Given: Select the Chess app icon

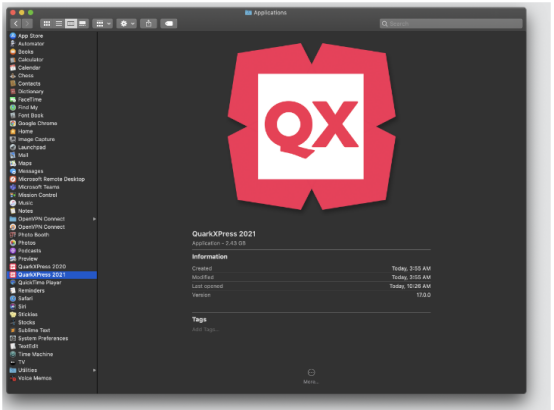Looking at the screenshot, I should [13, 76].
